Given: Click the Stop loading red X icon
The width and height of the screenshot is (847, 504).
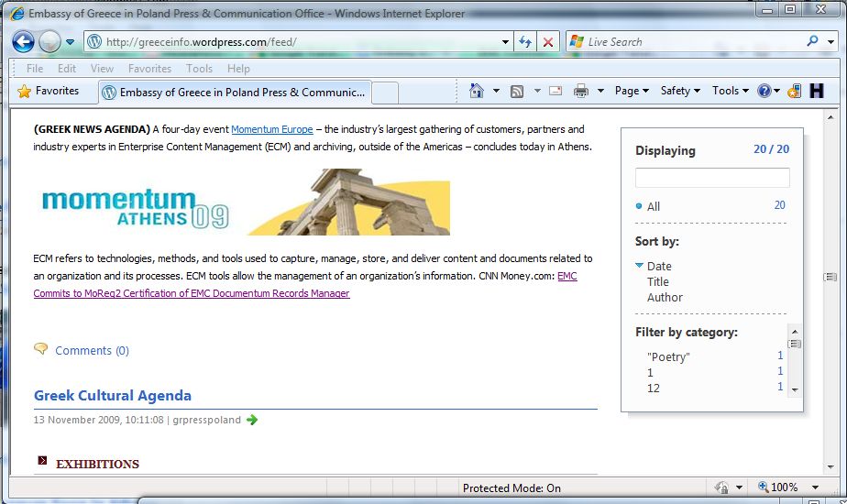Looking at the screenshot, I should click(x=547, y=42).
